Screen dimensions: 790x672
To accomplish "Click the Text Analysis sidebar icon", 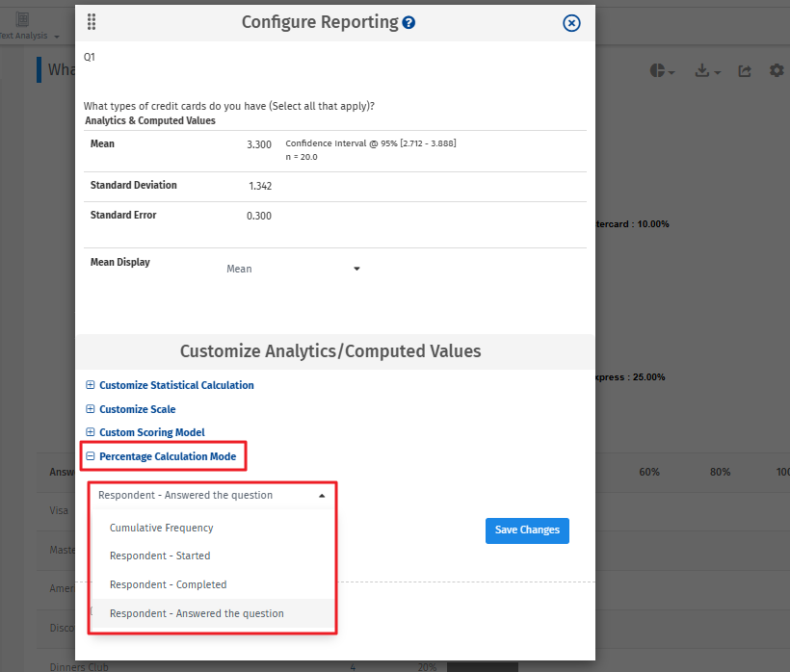I will click(x=20, y=16).
